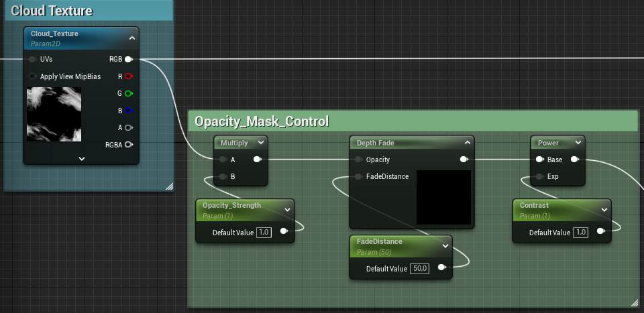
Task: Click the Base input pin on Power node
Action: (x=539, y=159)
